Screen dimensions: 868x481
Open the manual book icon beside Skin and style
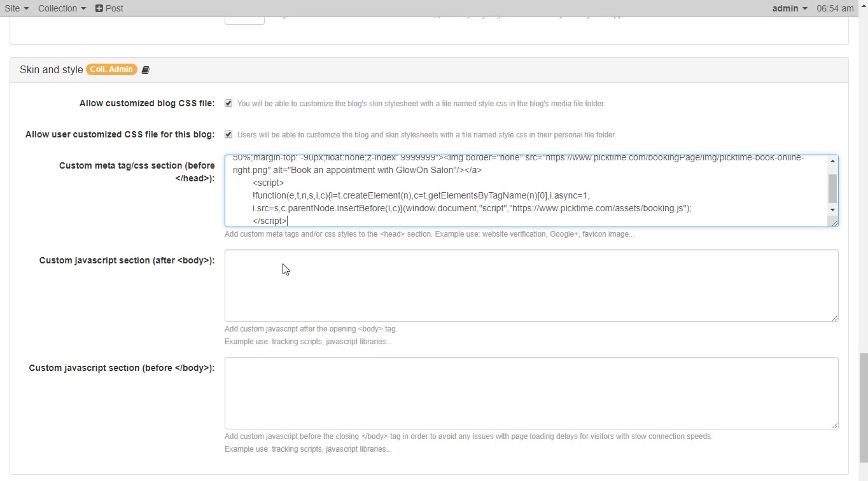(145, 70)
